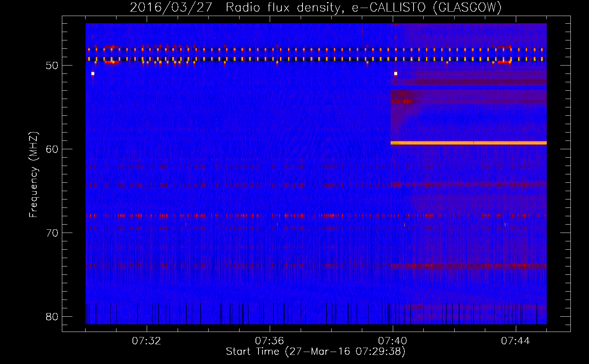
Task: Click the 50 frequency tick label
Action: coord(52,66)
